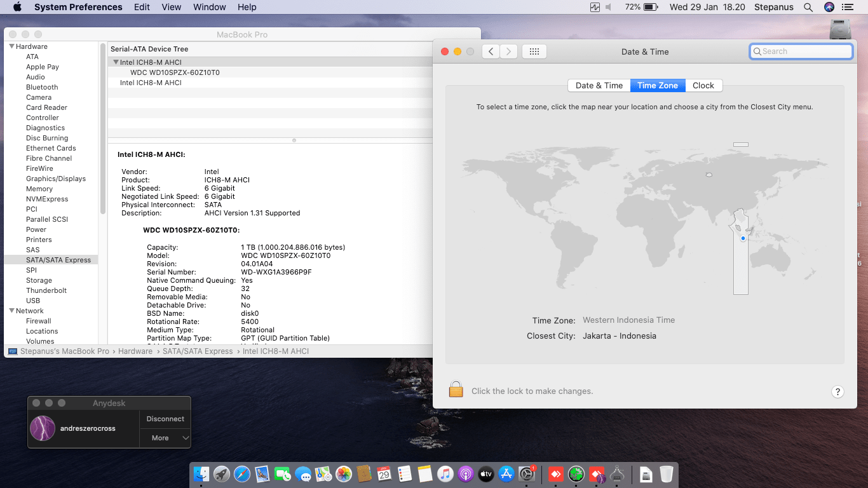The width and height of the screenshot is (868, 488).
Task: Select NVMExpress in the sidebar
Action: [47, 199]
